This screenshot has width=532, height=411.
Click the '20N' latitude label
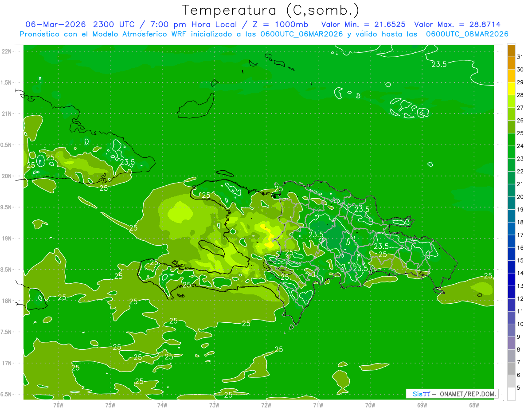(x=7, y=176)
